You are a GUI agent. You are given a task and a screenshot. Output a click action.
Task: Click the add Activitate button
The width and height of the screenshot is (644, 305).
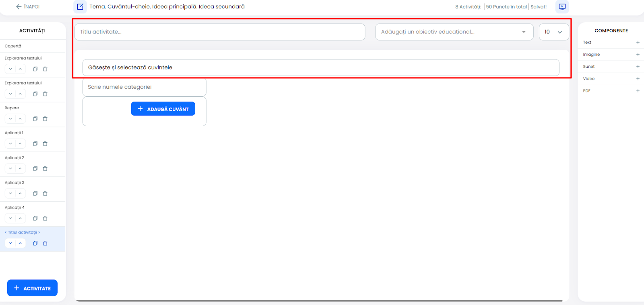[x=32, y=288]
